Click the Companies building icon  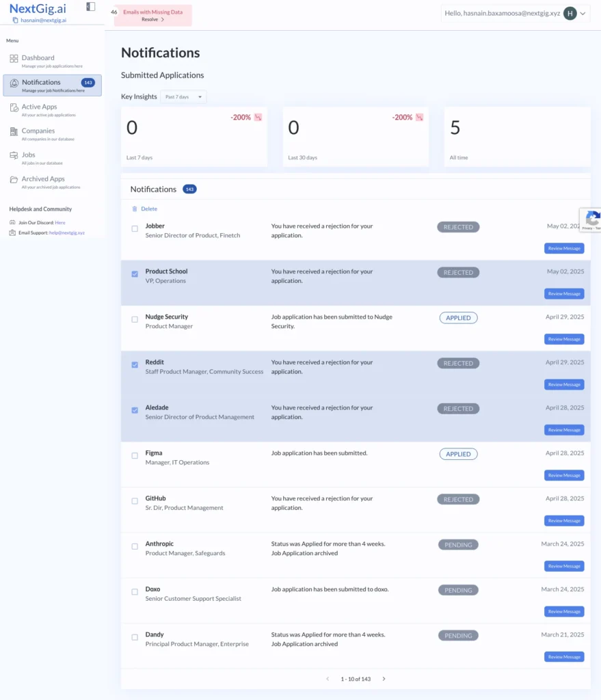pos(14,131)
